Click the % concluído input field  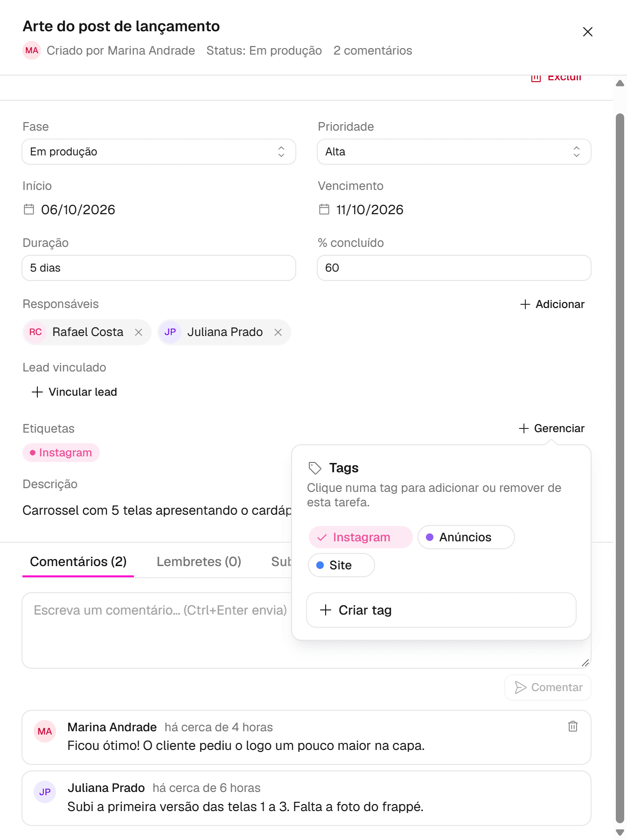click(454, 268)
